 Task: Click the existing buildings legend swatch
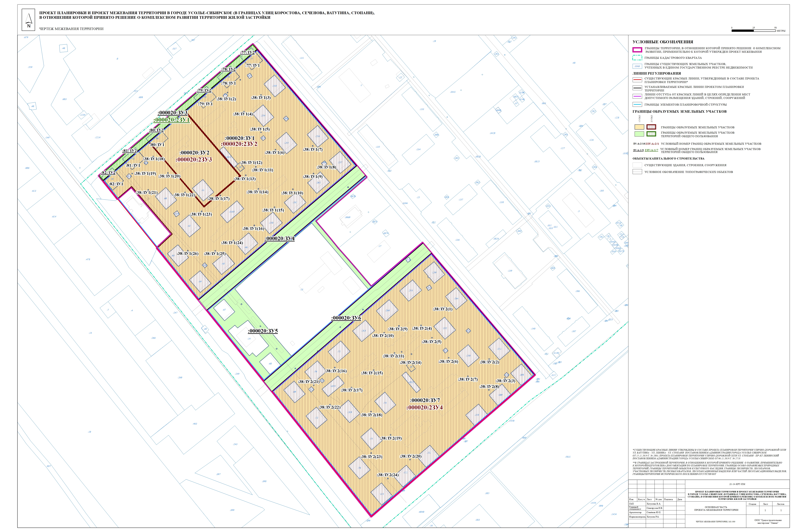tap(637, 165)
